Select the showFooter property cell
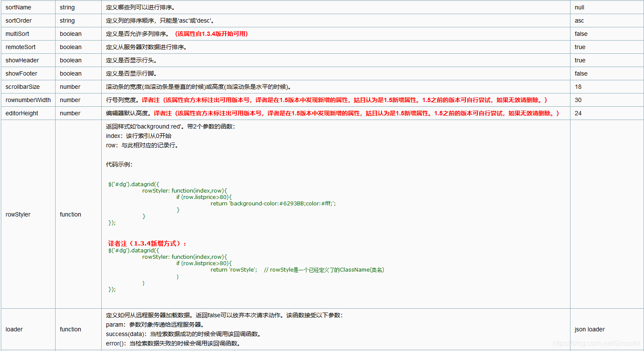The width and height of the screenshot is (644, 351). pyautogui.click(x=28, y=73)
